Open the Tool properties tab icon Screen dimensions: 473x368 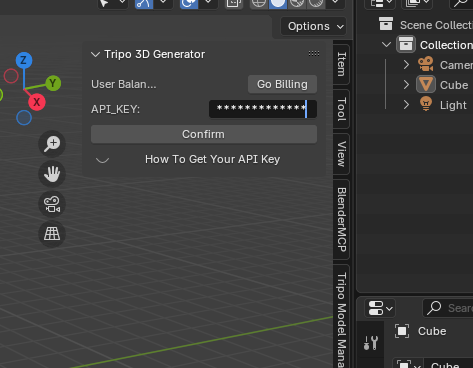tap(370, 342)
